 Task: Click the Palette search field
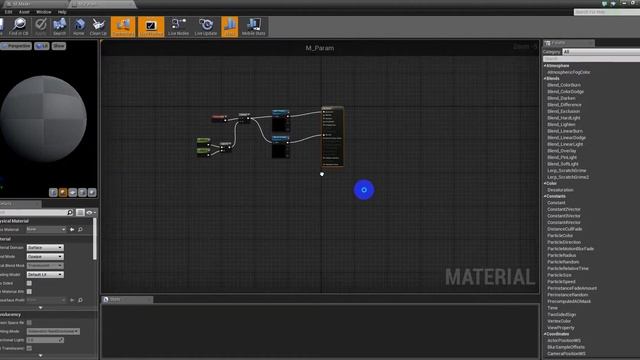pos(591,59)
